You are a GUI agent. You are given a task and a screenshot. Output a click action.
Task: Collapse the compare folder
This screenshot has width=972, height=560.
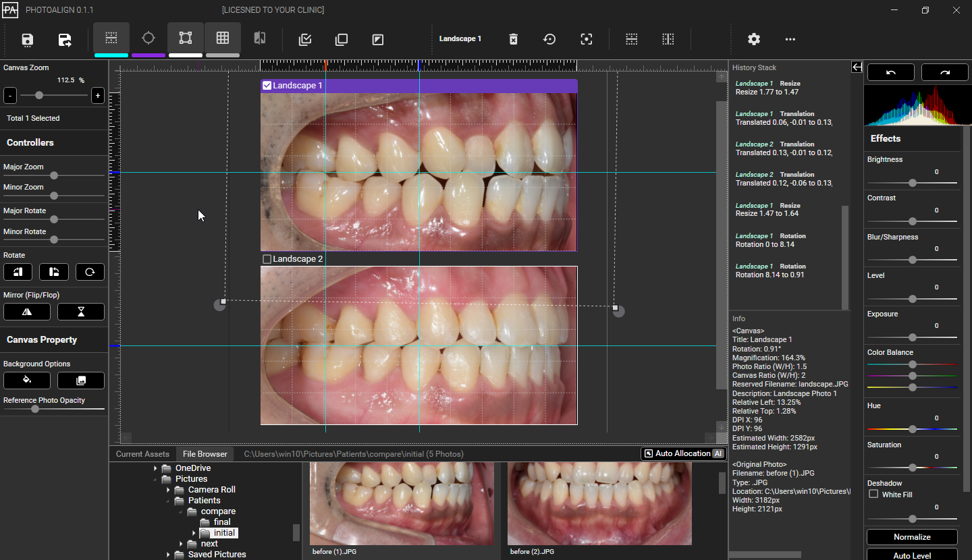click(x=180, y=511)
